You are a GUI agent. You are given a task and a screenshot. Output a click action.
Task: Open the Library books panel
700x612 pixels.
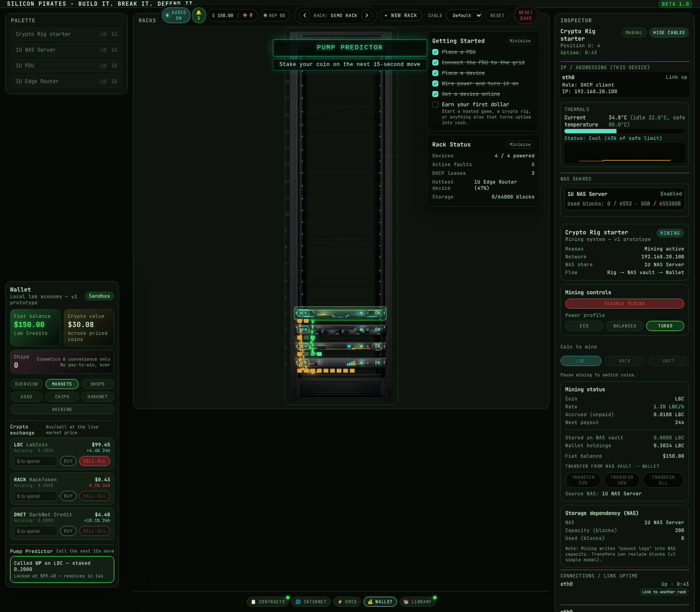418,602
